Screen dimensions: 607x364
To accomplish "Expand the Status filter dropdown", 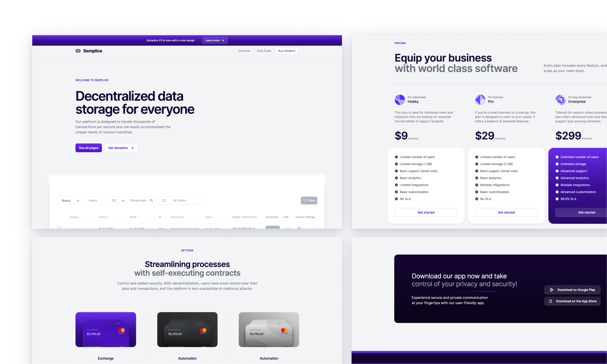I will pos(69,200).
